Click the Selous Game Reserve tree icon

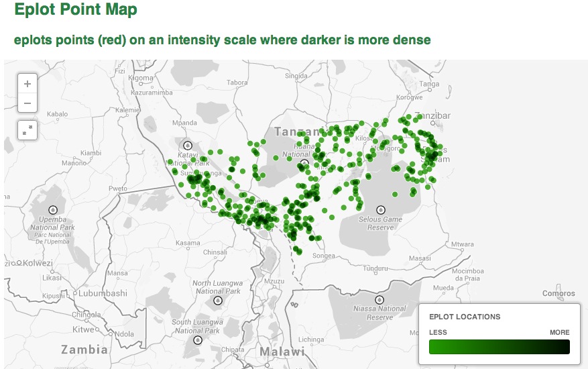pyautogui.click(x=381, y=209)
